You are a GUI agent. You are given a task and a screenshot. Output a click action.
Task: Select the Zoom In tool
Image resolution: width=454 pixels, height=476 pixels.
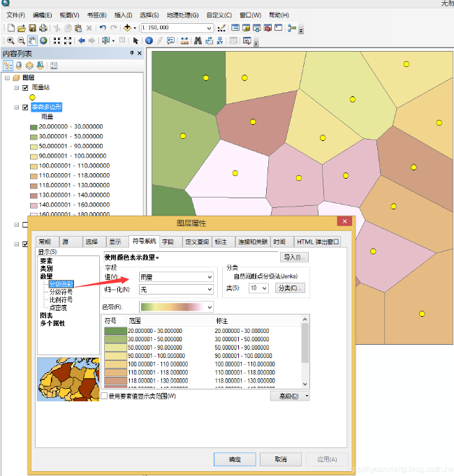[x=10, y=40]
